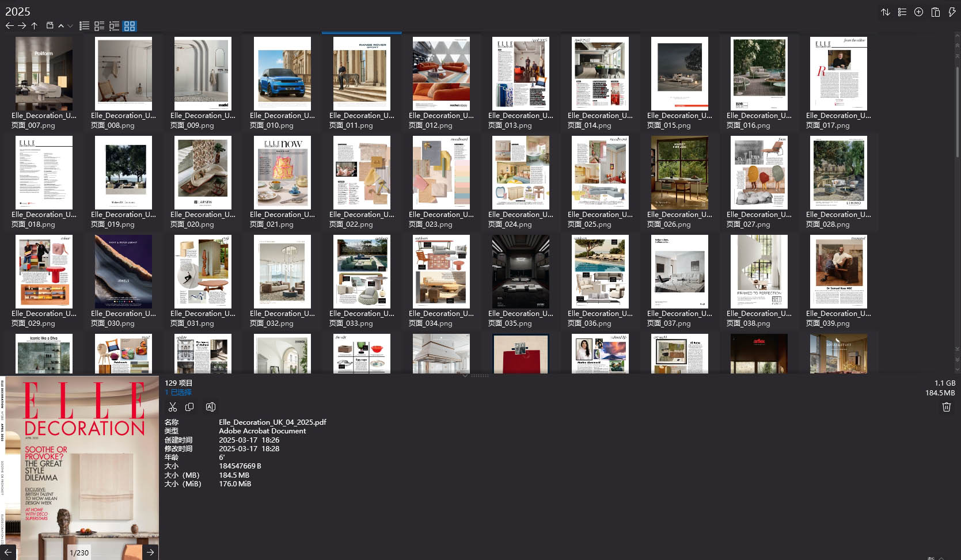Select the cut (scissors) tool for selected file
This screenshot has height=560, width=961.
[x=172, y=407]
